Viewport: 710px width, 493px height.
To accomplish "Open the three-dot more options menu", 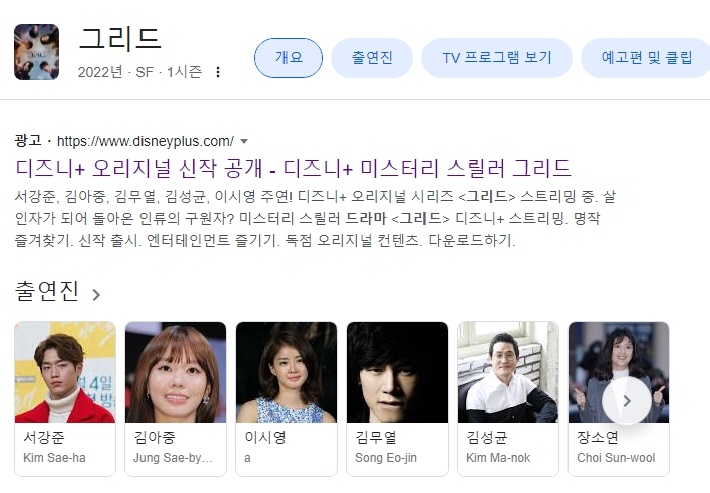I will 218,72.
